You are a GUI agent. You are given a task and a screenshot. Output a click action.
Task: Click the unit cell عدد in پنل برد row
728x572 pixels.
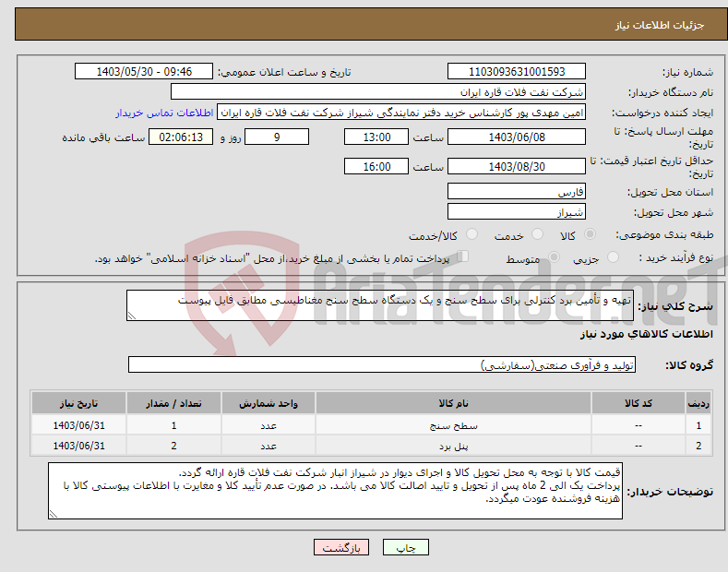[x=269, y=446]
